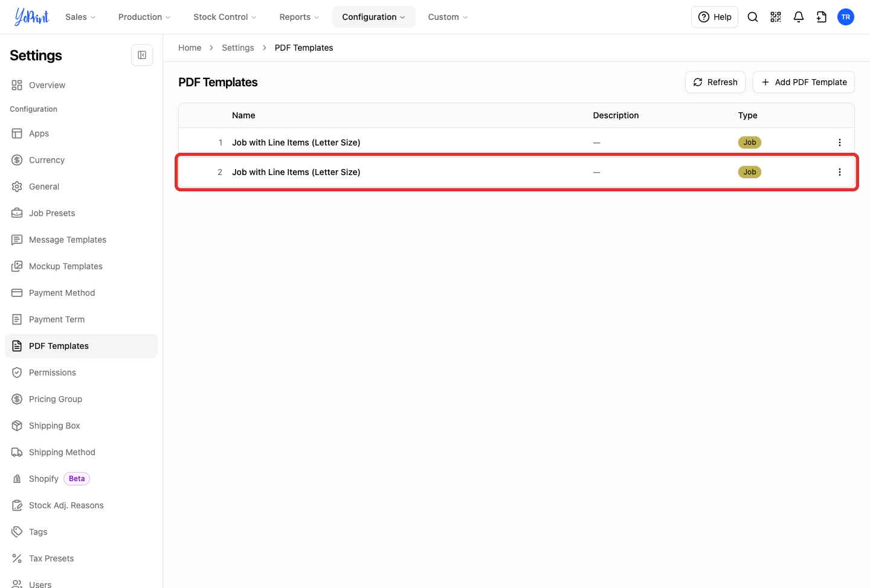Expand the Custom menu
Screen dimensions: 870x588
pos(448,17)
